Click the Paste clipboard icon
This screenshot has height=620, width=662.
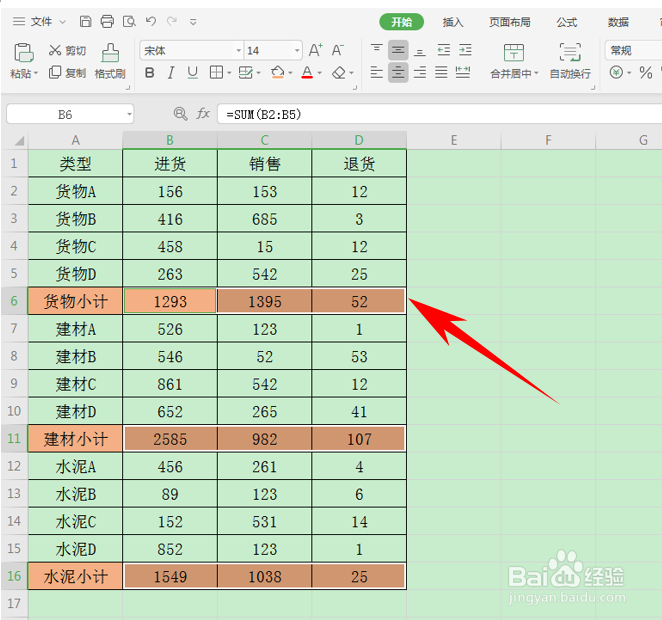[x=24, y=53]
